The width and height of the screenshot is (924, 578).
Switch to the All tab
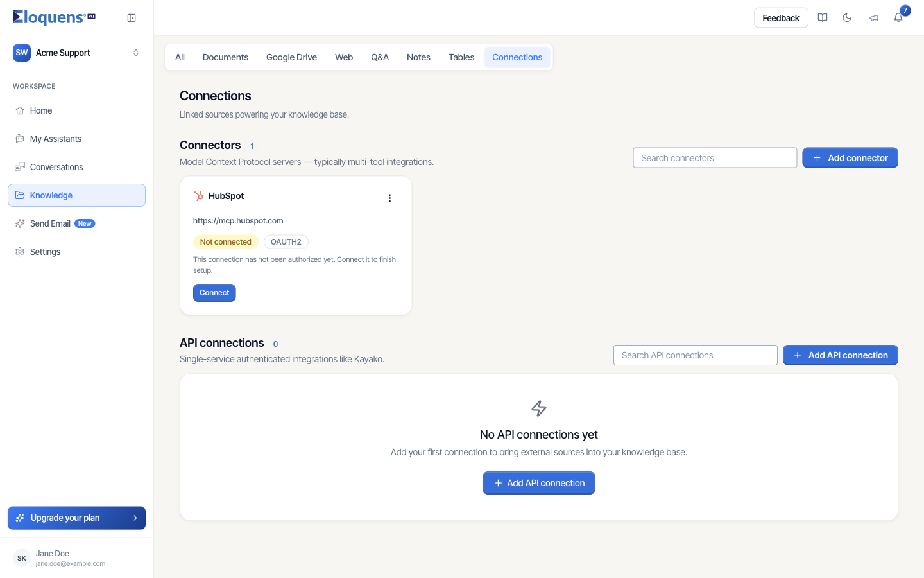tap(180, 57)
